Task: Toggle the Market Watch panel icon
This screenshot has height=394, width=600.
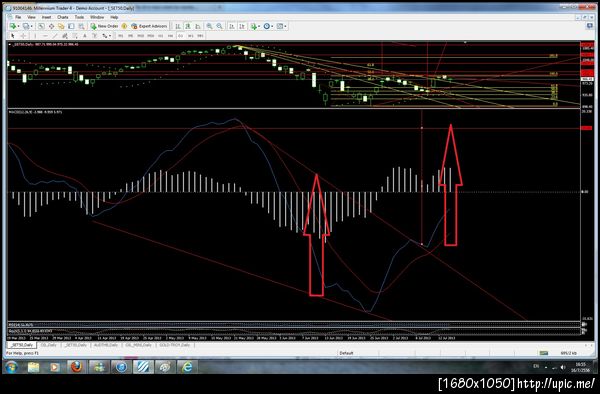Action: 41,26
